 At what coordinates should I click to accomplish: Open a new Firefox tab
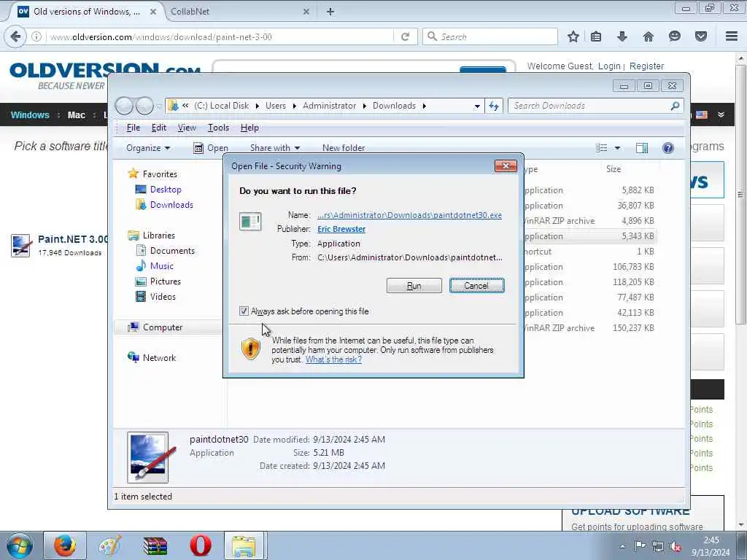point(330,12)
